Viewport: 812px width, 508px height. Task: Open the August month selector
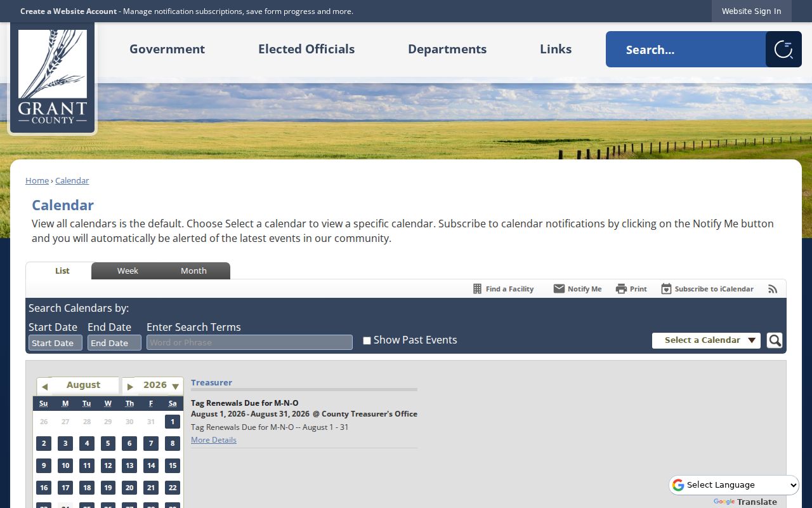point(84,385)
